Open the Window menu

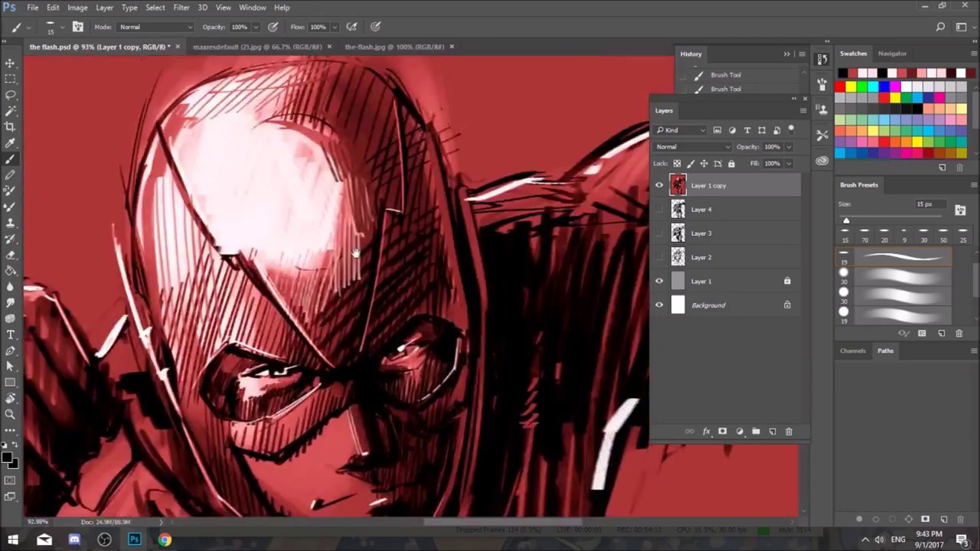252,8
